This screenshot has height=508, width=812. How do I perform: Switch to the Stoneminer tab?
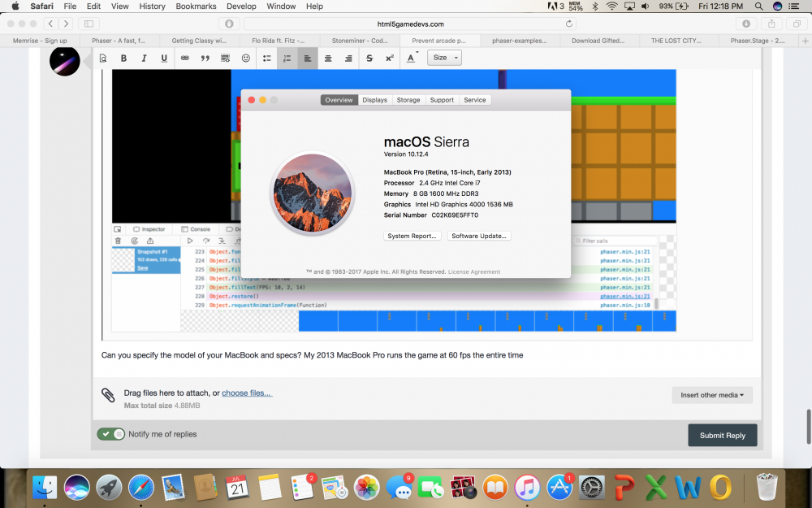pos(360,41)
